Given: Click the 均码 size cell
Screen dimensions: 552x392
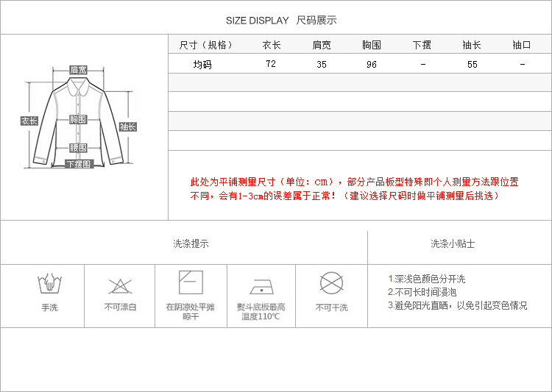Looking at the screenshot, I should [x=202, y=65].
